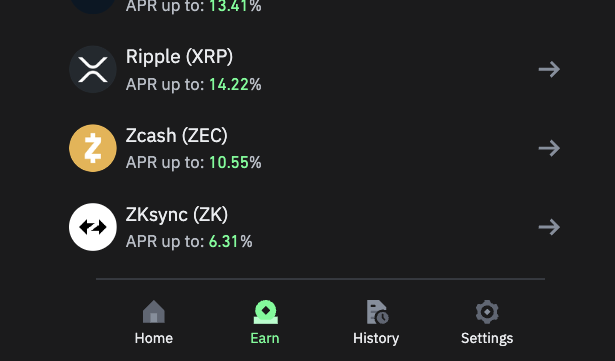
Task: Open the ZKsync (ZK) title text
Action: [x=176, y=215]
